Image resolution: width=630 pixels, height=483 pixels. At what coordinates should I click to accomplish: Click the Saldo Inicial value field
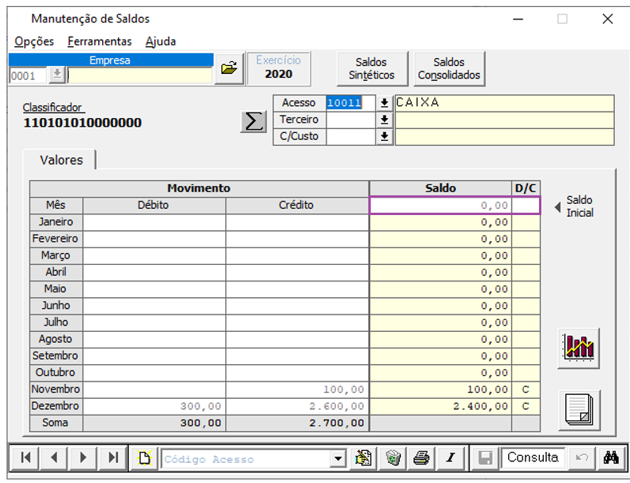(440, 205)
